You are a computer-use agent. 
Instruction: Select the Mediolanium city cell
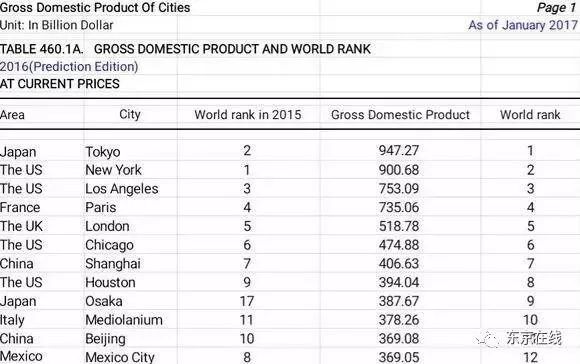coord(124,320)
